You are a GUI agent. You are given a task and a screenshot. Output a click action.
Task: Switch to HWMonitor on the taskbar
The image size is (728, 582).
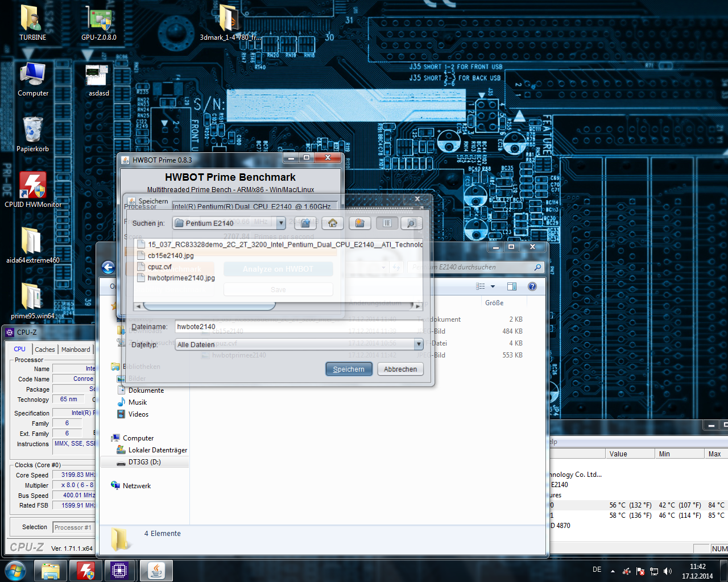86,571
